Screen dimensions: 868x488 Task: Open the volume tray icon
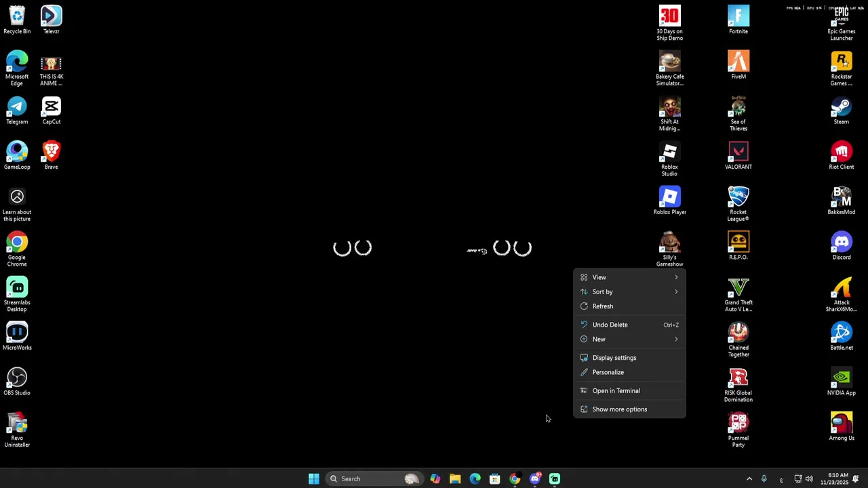809,479
